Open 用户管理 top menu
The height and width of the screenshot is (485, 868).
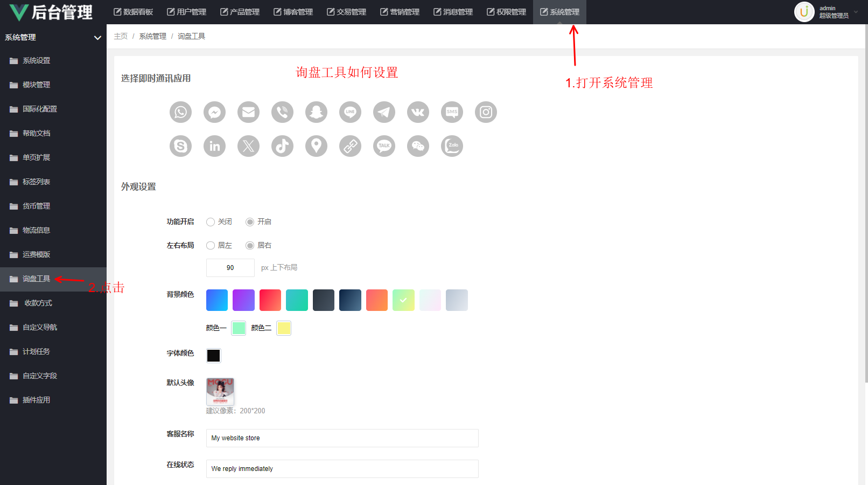click(x=187, y=12)
